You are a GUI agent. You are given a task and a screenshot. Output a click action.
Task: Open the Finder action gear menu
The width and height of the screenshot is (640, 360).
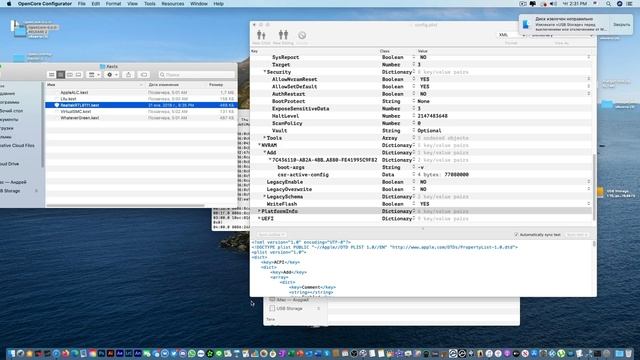pyautogui.click(x=111, y=75)
